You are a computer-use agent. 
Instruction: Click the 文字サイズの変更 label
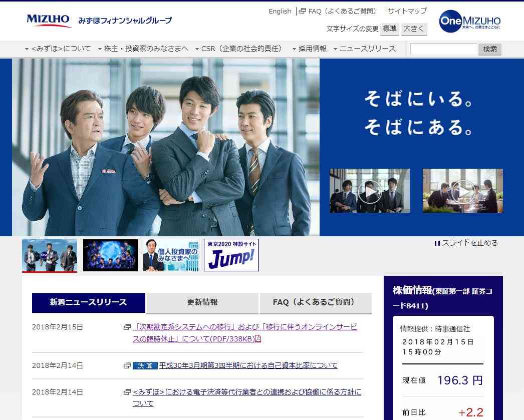(x=352, y=29)
